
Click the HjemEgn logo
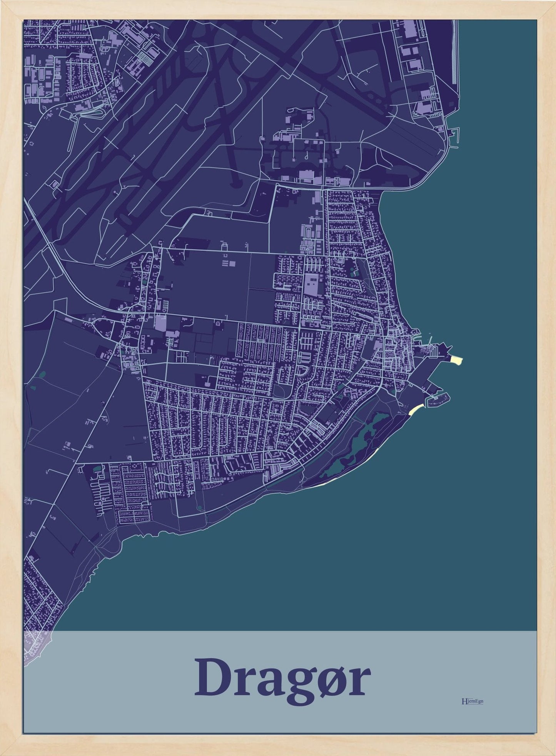tap(472, 701)
